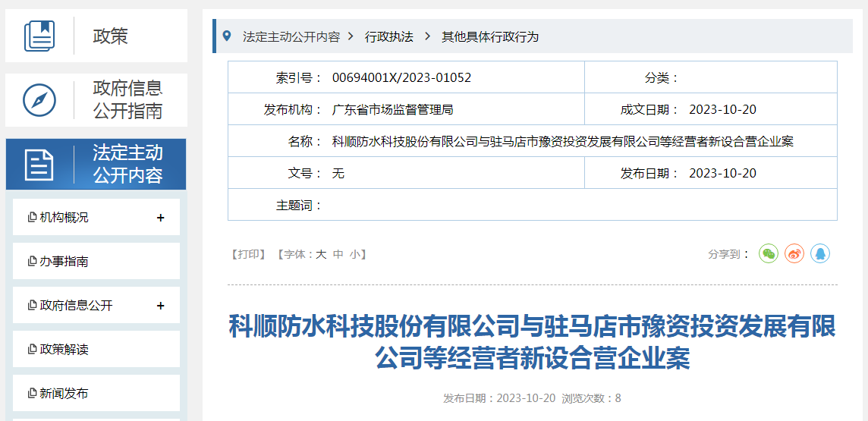
Task: Share to QQ via blue icon
Action: (820, 253)
